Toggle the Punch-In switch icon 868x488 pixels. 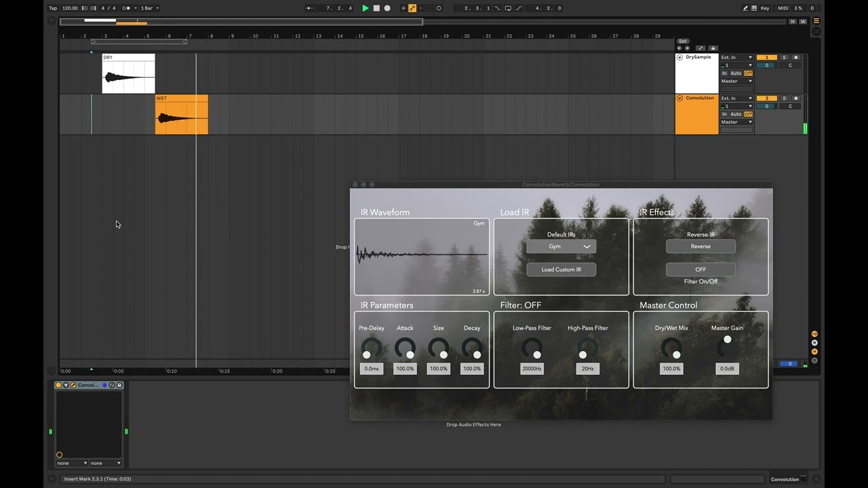click(x=497, y=8)
